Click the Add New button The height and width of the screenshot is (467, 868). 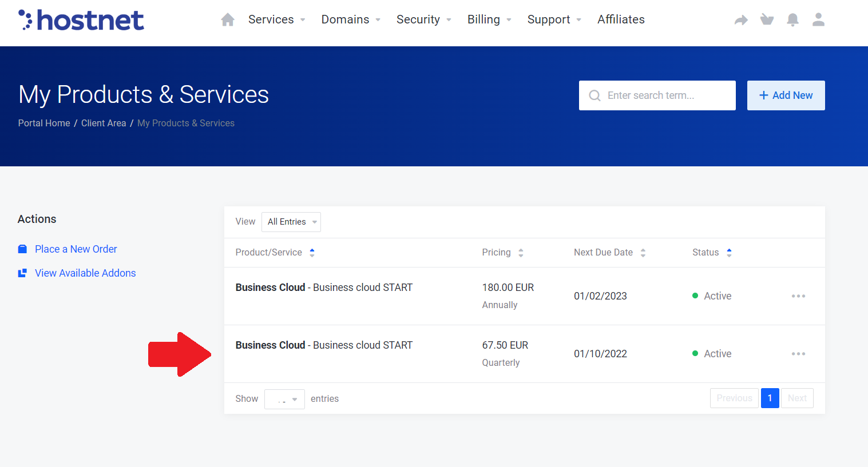786,95
